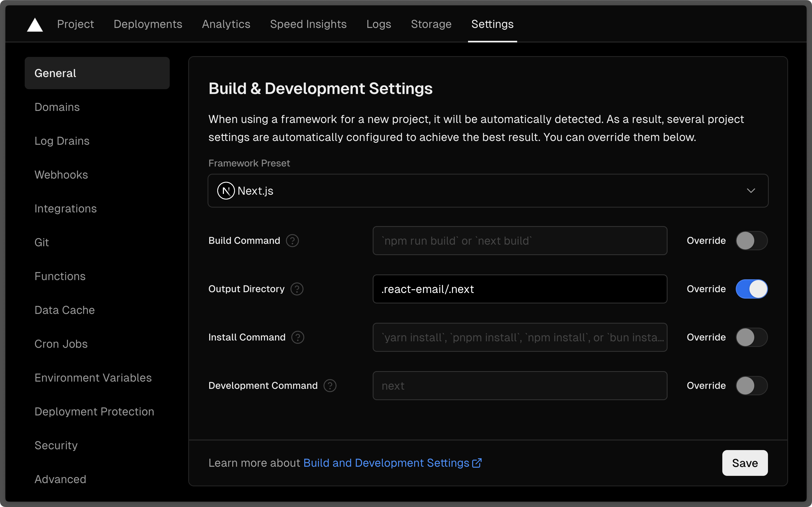Navigate to Environment Variables settings
The height and width of the screenshot is (507, 812).
click(93, 377)
